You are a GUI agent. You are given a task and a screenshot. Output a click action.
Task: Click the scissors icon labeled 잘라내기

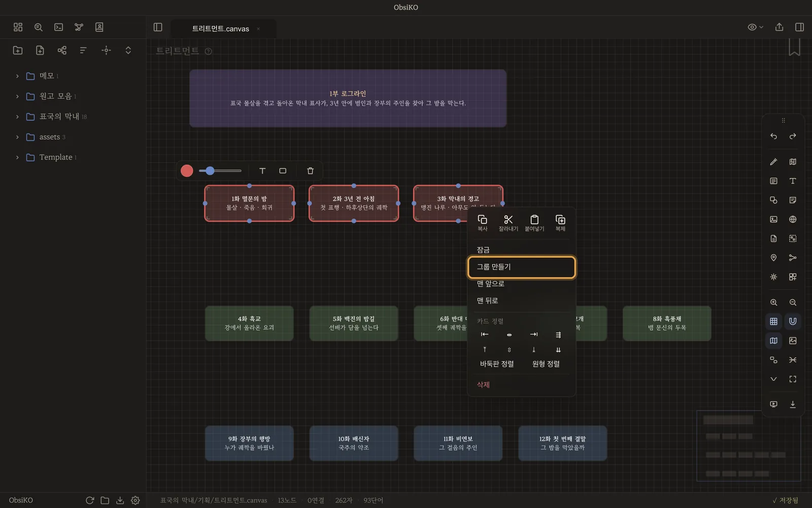(508, 223)
